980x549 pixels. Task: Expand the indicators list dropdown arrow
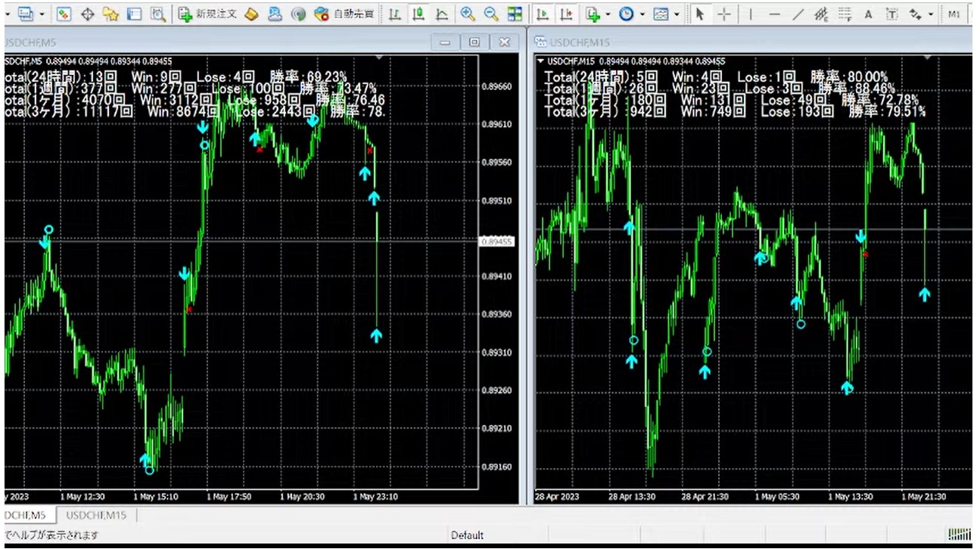pyautogui.click(x=608, y=14)
